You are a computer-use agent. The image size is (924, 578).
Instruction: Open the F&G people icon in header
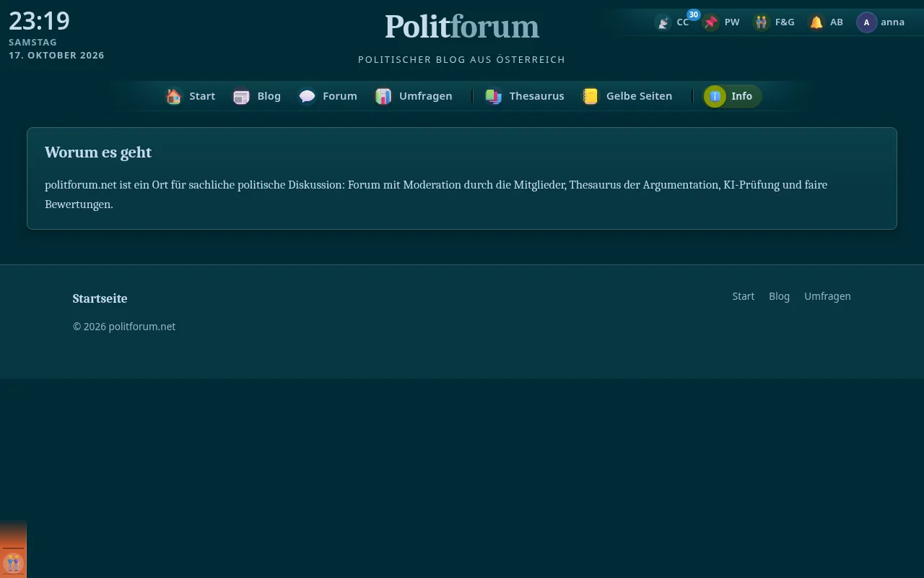(761, 22)
